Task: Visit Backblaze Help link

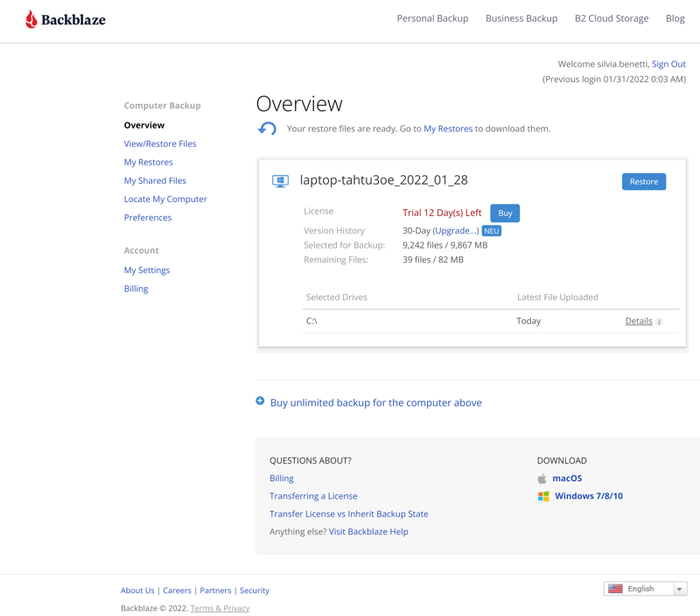Action: point(368,532)
